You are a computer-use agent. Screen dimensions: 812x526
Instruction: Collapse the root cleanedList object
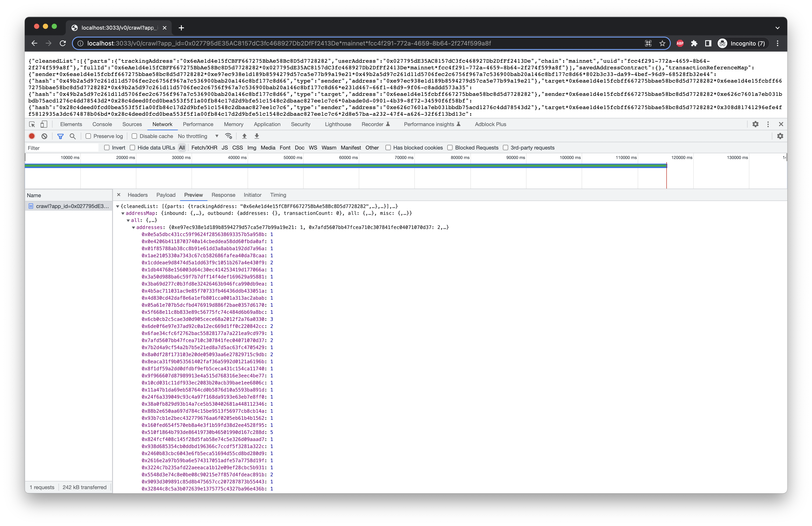pos(118,206)
